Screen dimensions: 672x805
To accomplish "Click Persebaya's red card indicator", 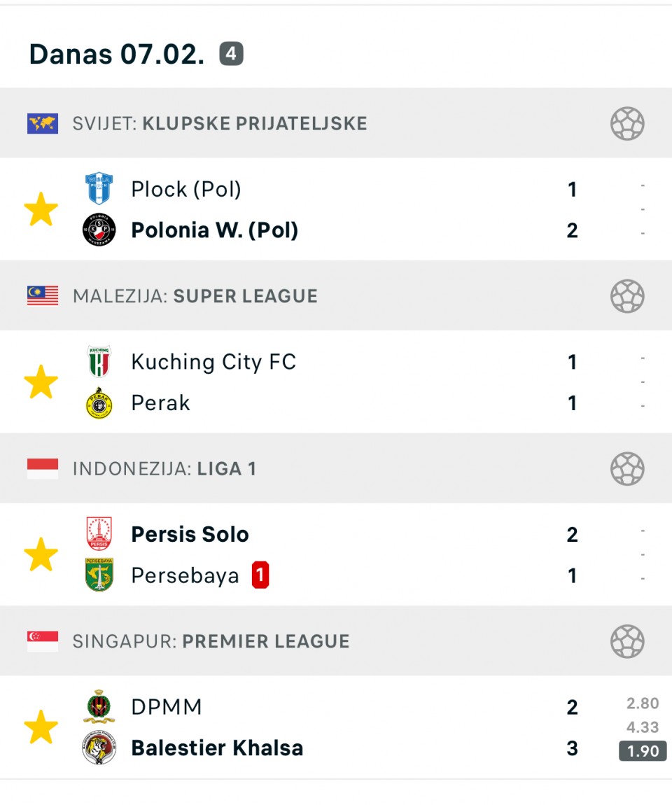I will 260,575.
